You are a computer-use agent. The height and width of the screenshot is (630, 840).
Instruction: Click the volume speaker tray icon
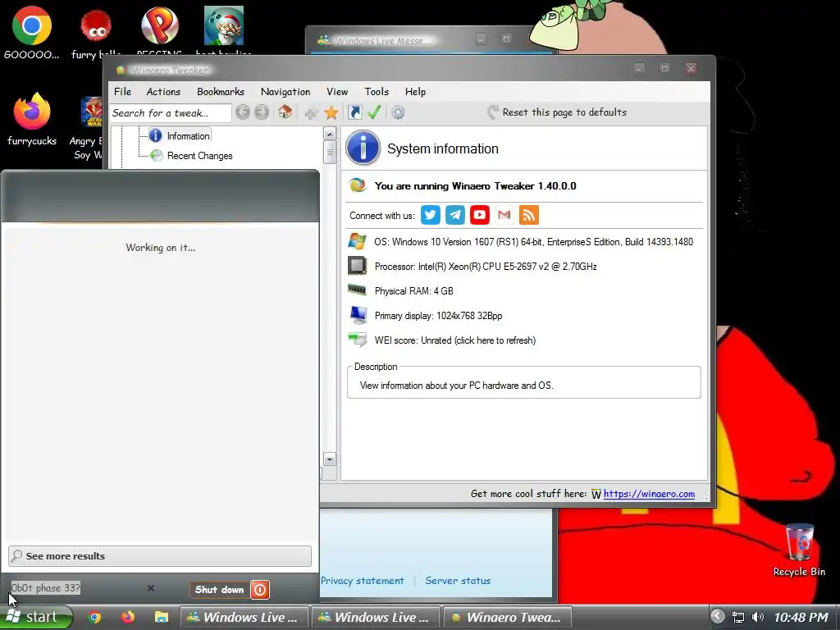(x=757, y=617)
